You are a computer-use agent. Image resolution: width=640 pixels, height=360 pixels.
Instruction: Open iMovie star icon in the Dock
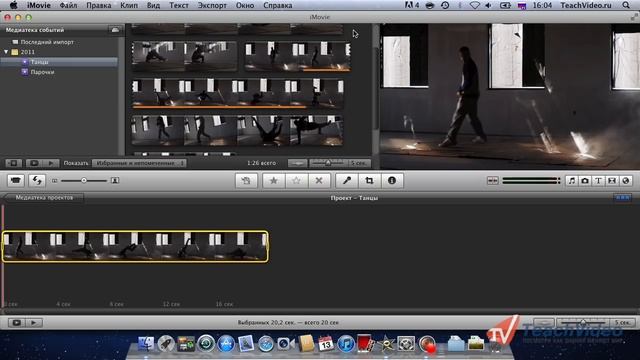(x=386, y=344)
